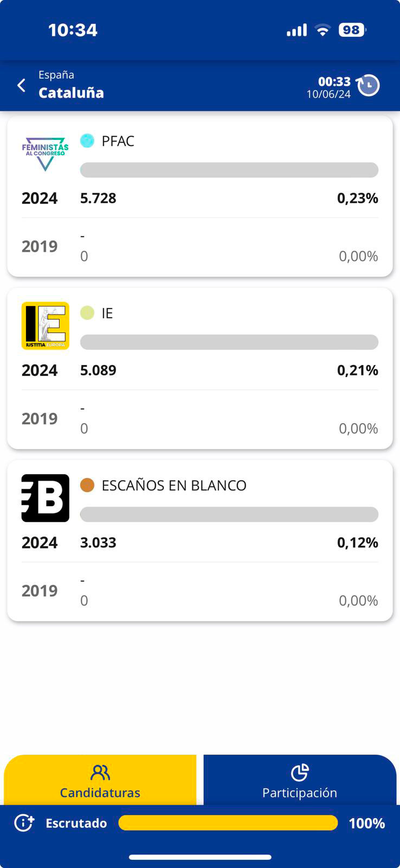This screenshot has width=400, height=868.
Task: Tap the PFAC vote percentage bar
Action: tap(229, 170)
